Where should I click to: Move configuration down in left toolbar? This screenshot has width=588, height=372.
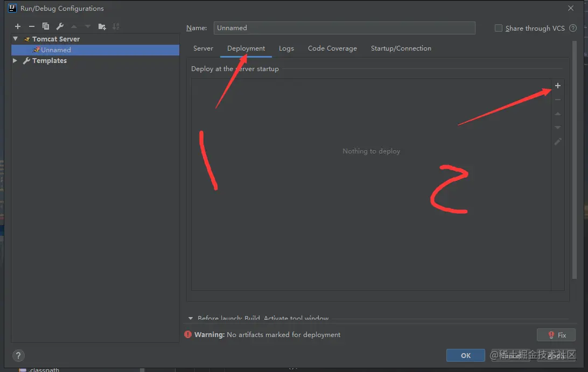point(88,26)
